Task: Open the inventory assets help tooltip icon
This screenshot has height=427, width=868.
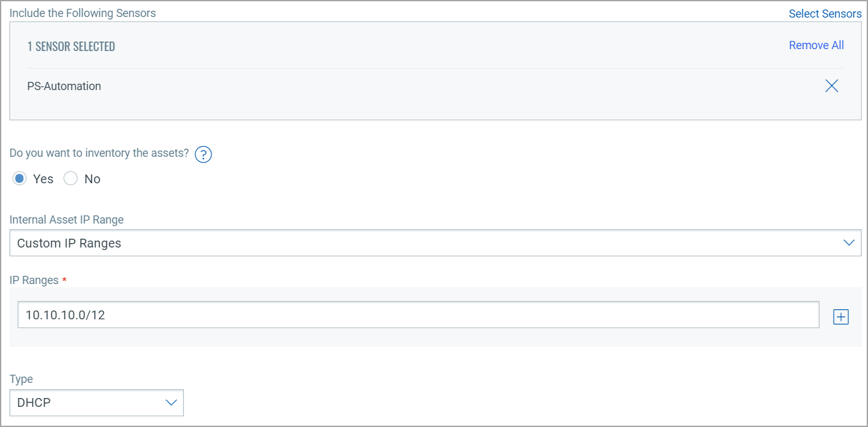Action: click(203, 154)
